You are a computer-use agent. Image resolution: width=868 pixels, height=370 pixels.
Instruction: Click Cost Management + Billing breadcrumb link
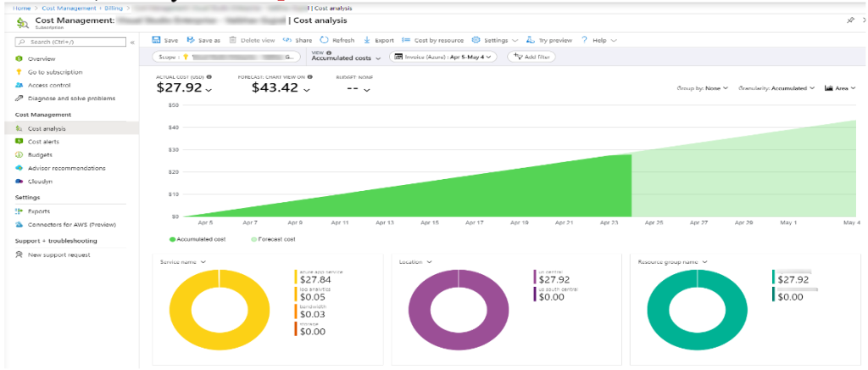coord(82,8)
